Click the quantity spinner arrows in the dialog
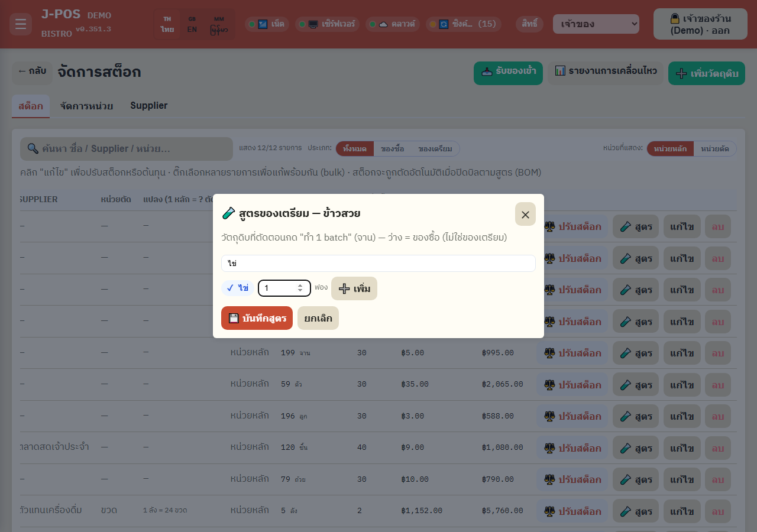757x532 pixels. click(x=300, y=288)
